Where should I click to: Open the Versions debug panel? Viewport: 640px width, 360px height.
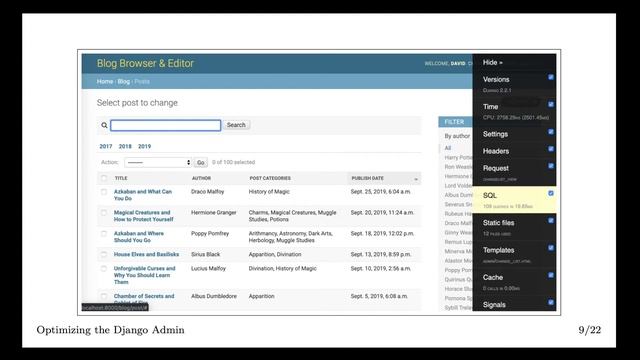pos(496,80)
